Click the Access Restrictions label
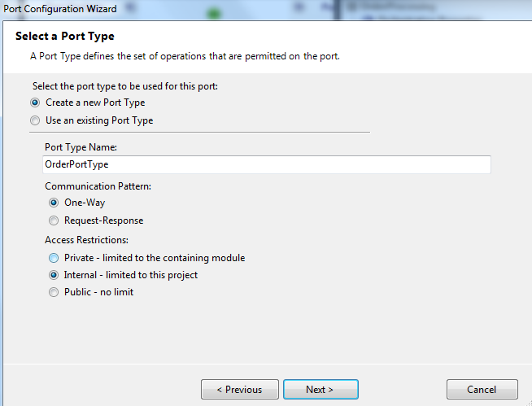532x406 pixels. (87, 240)
